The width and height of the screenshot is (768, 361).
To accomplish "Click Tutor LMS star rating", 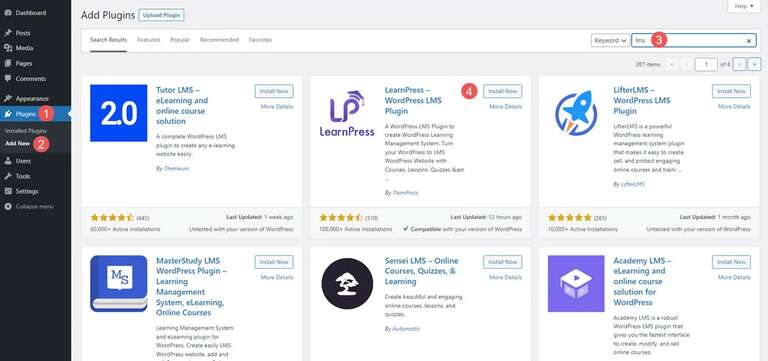I will tap(112, 217).
